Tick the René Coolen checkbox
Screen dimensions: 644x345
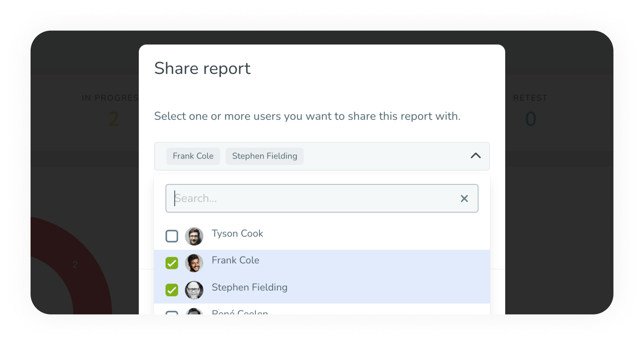coord(172,313)
